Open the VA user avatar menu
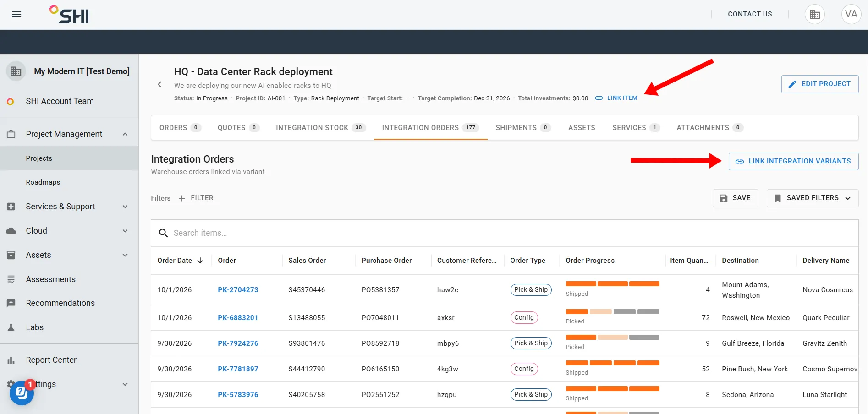868x414 pixels. tap(851, 14)
